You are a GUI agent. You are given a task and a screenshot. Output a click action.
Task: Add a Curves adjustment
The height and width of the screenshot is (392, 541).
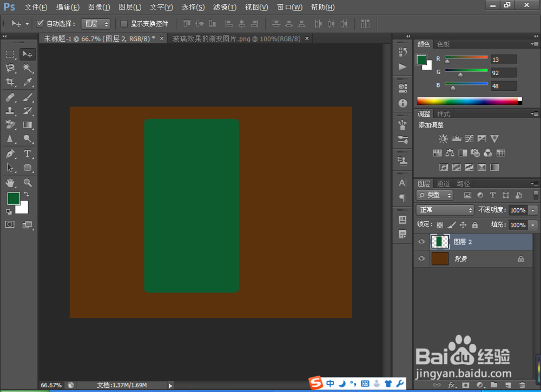point(469,138)
